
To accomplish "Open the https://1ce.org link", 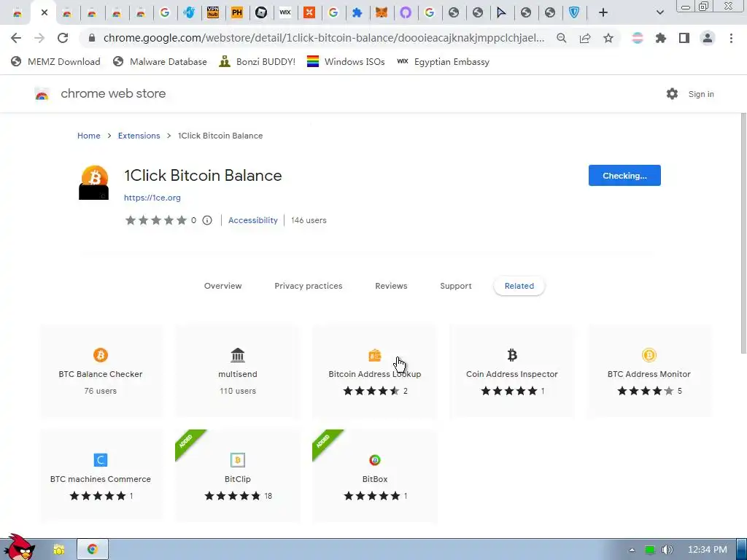I will pos(152,198).
